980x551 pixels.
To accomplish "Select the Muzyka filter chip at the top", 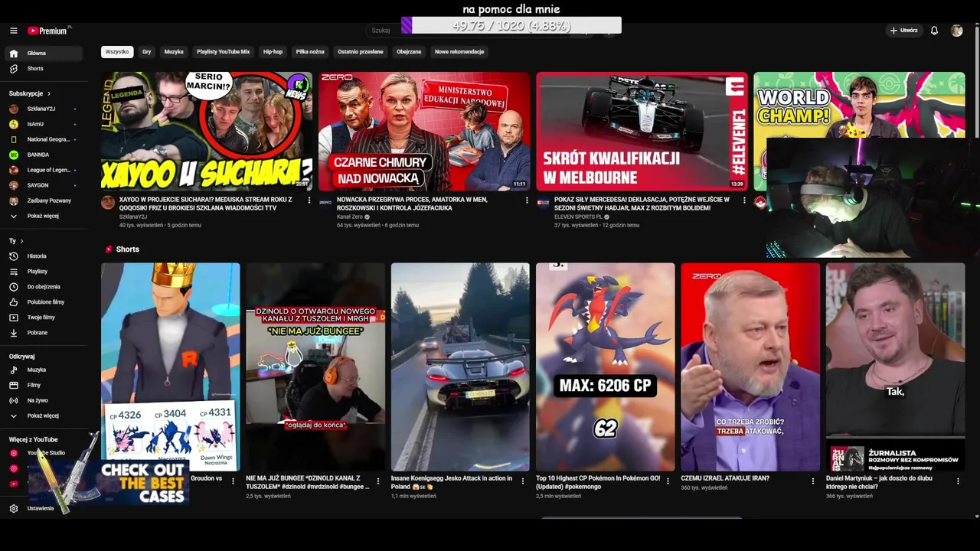I will 174,52.
